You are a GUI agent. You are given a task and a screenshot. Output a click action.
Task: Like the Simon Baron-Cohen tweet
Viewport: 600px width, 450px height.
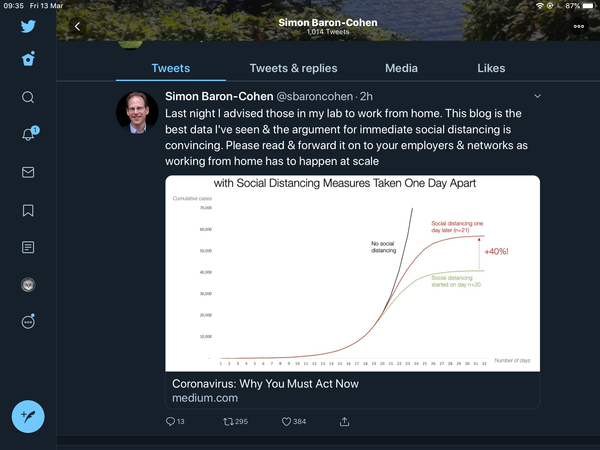(285, 422)
